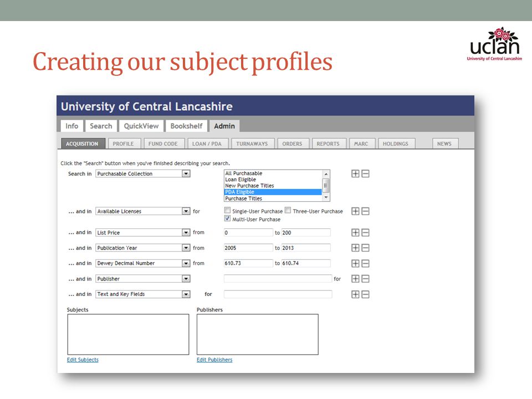Open the Dewey Decimal Number dropdown
532x399 pixels.
[143, 263]
